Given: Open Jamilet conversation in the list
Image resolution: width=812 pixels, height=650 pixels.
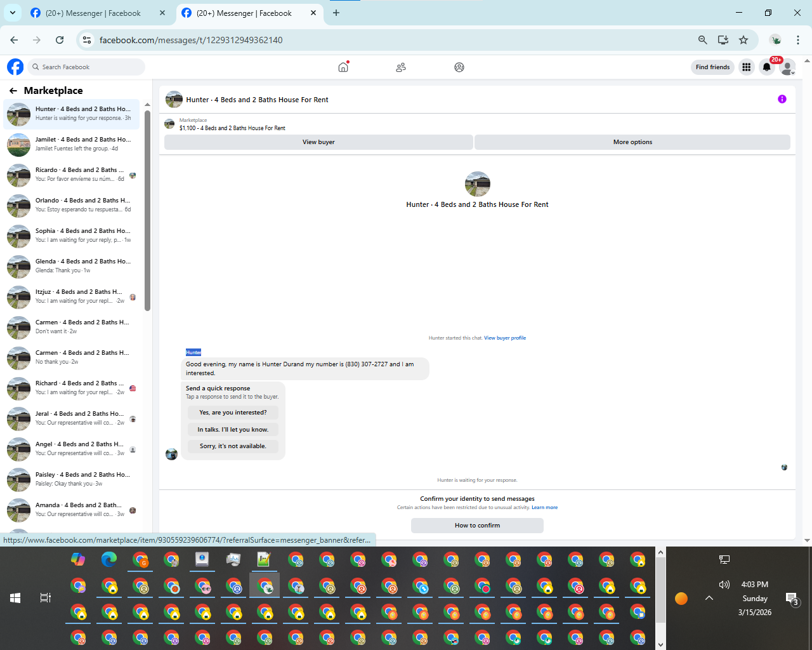Looking at the screenshot, I should [72, 145].
